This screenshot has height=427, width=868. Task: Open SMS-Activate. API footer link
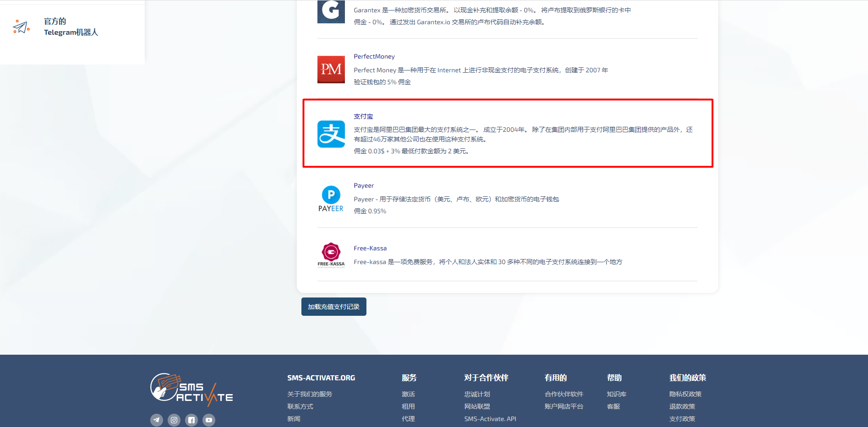(x=490, y=419)
